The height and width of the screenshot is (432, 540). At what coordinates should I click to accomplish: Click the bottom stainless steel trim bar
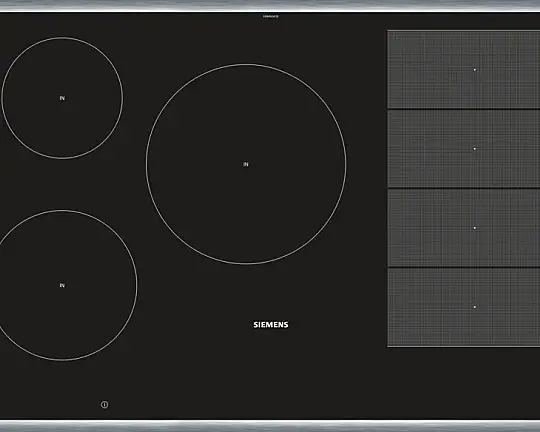pos(270,426)
